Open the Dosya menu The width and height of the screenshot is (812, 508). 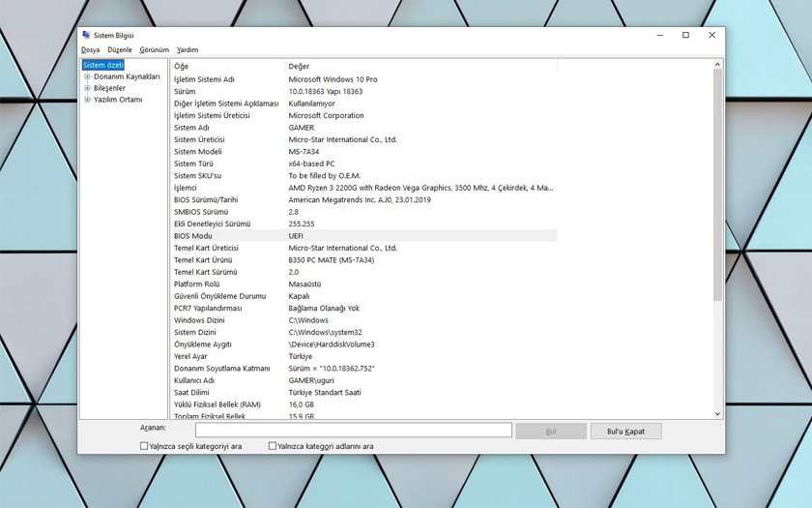click(90, 49)
